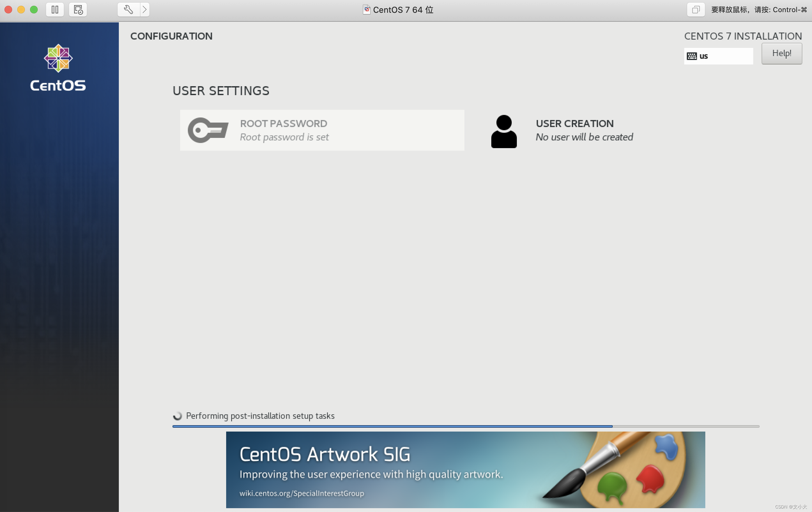
Task: Click the key icon for root password
Action: coord(208,130)
